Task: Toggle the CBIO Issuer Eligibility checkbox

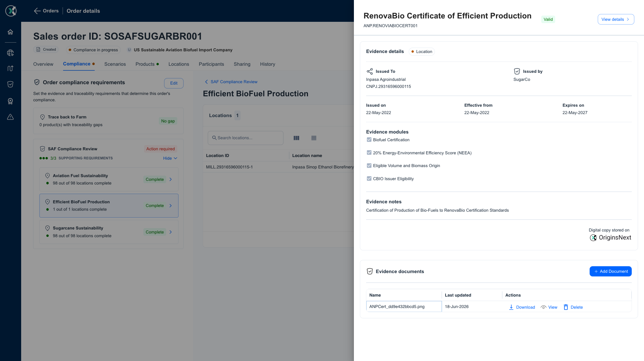Action: pyautogui.click(x=369, y=178)
